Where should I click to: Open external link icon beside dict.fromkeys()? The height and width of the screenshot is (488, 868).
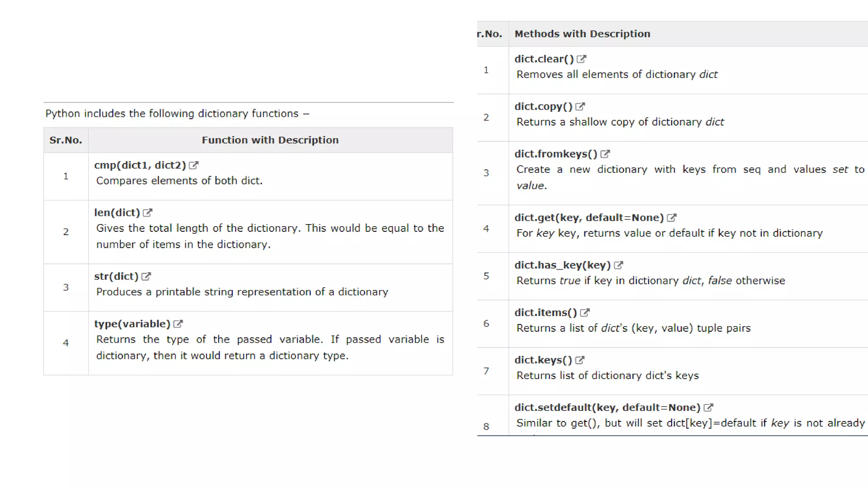605,154
